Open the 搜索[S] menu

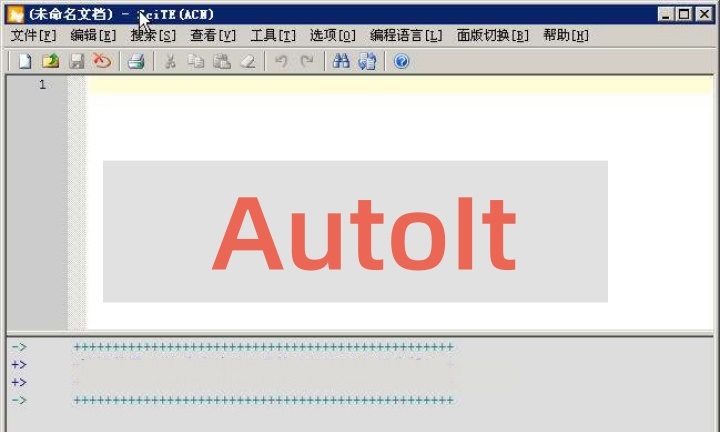(153, 35)
